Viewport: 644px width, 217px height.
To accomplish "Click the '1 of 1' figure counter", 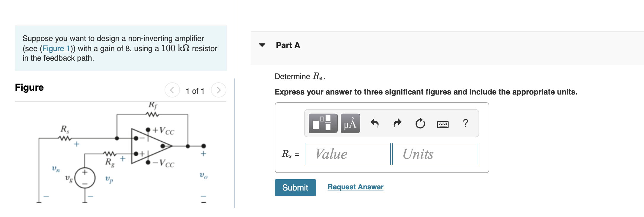I will point(195,91).
